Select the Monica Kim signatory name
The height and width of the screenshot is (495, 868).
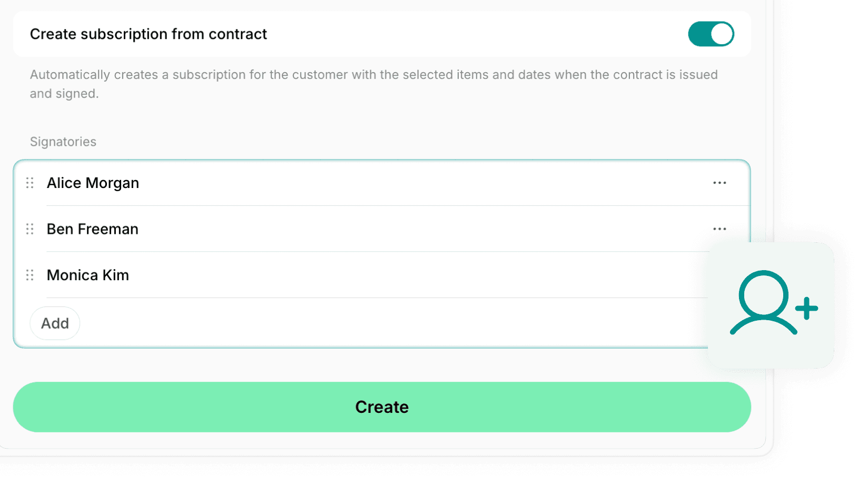(88, 275)
